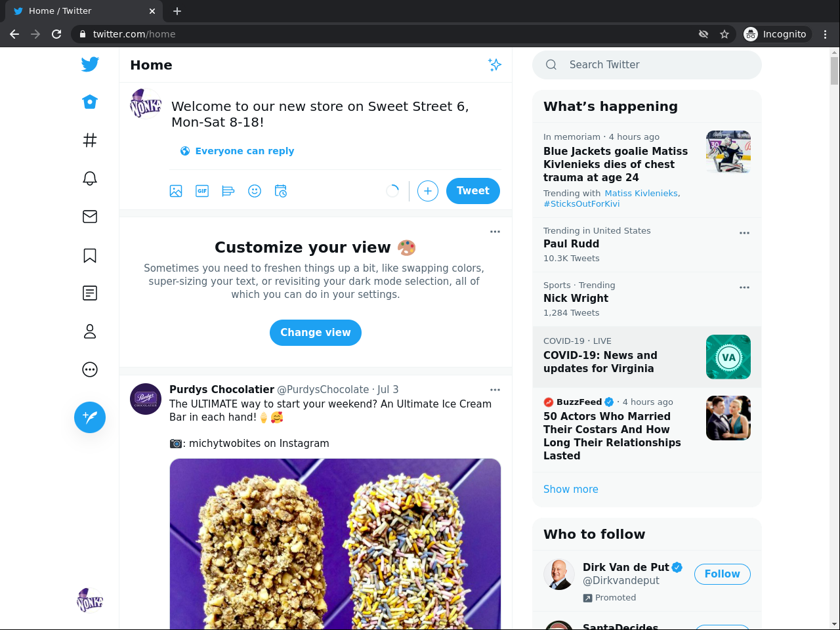Image resolution: width=840 pixels, height=630 pixels.
Task: Click the page vertical scrollbar thumb
Action: coord(834,71)
